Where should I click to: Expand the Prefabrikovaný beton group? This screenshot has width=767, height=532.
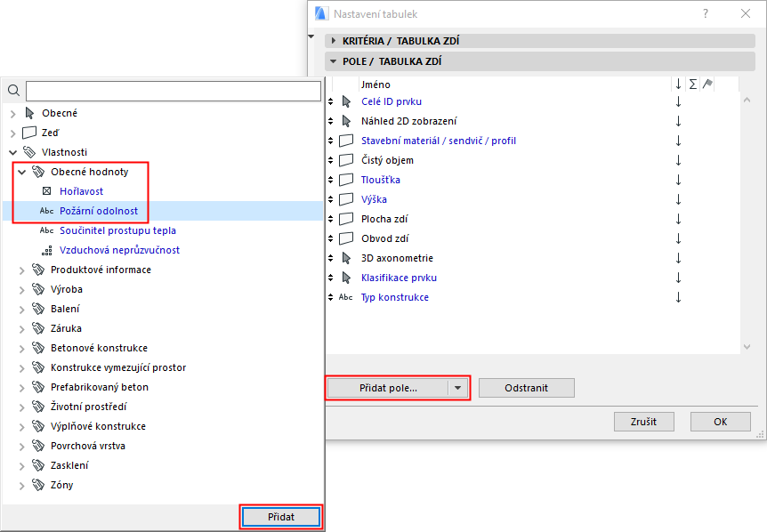click(22, 387)
